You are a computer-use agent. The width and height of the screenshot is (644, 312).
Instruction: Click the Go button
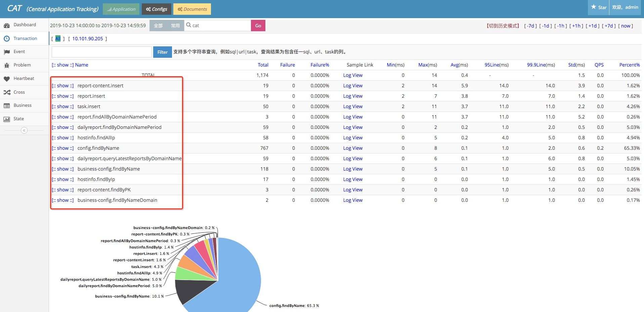258,26
